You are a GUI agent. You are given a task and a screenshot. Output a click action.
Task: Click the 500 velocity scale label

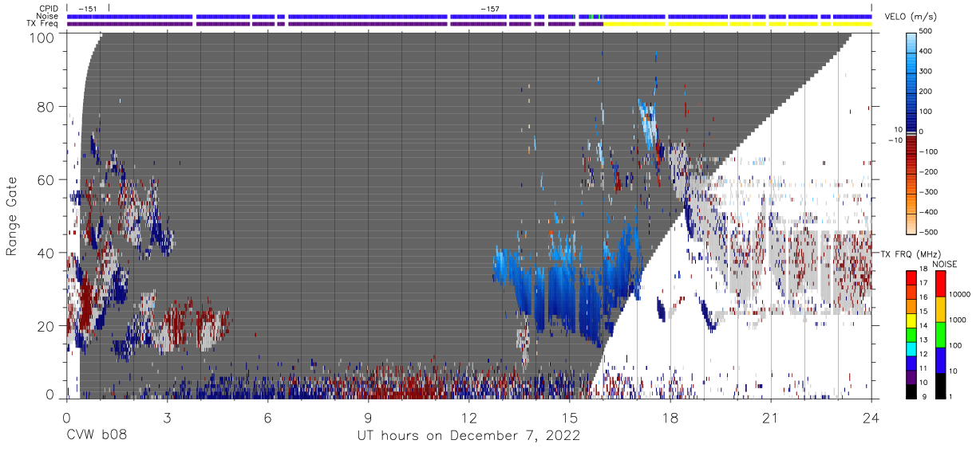click(x=927, y=32)
